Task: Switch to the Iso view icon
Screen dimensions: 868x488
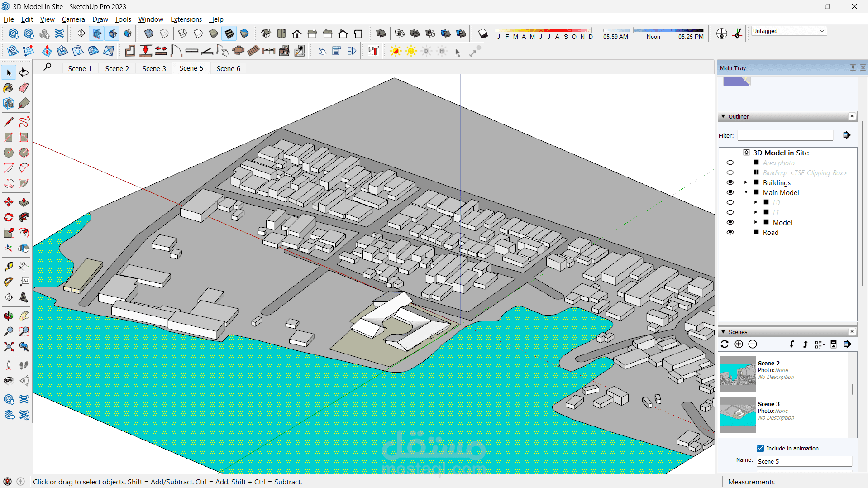Action: click(x=266, y=34)
